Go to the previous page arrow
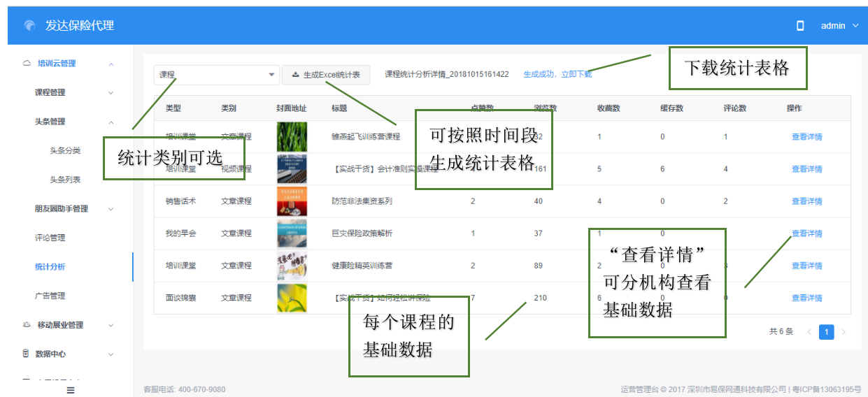Viewport: 868px width, 397px height. (x=809, y=332)
